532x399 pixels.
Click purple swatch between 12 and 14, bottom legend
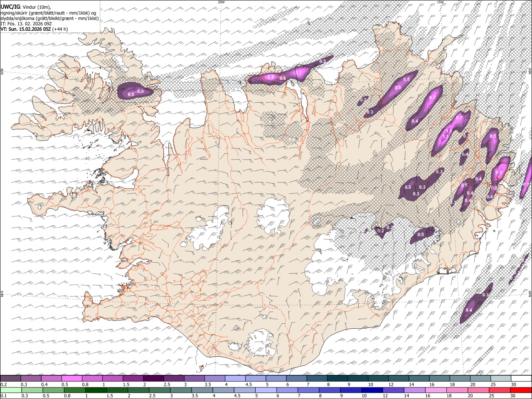point(394,390)
